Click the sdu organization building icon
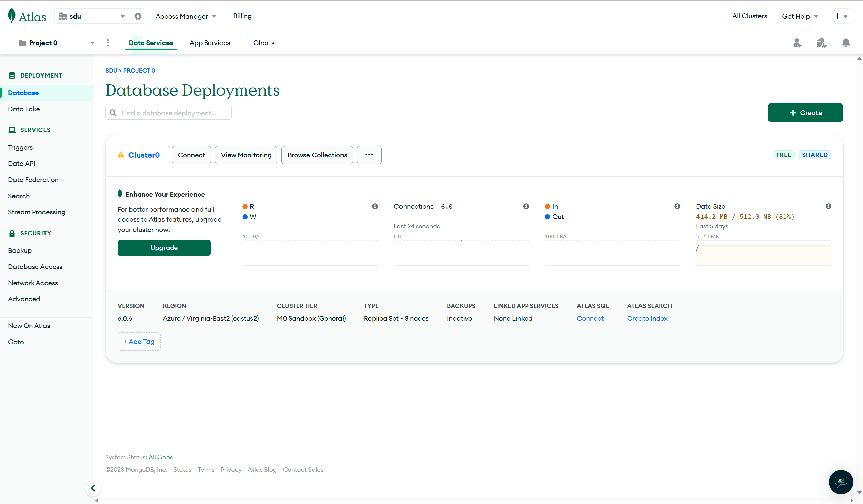The width and height of the screenshot is (863, 504). click(63, 16)
